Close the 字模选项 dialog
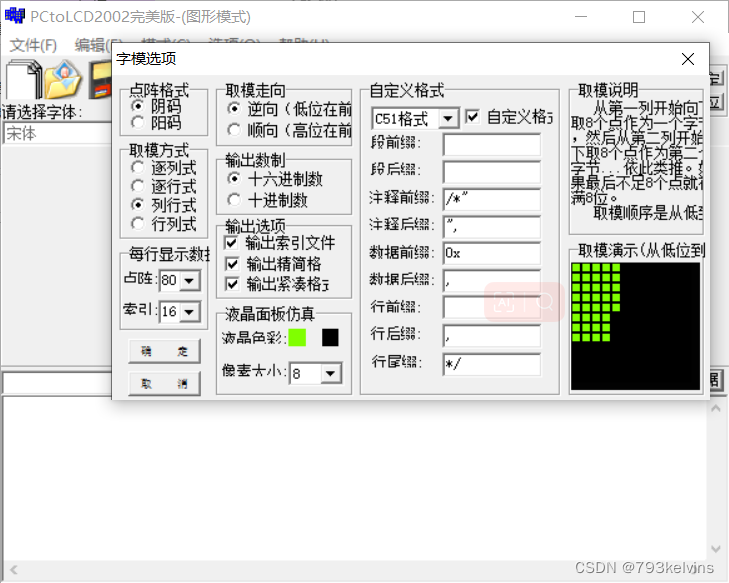Screen dimensions: 729x583 coord(688,59)
